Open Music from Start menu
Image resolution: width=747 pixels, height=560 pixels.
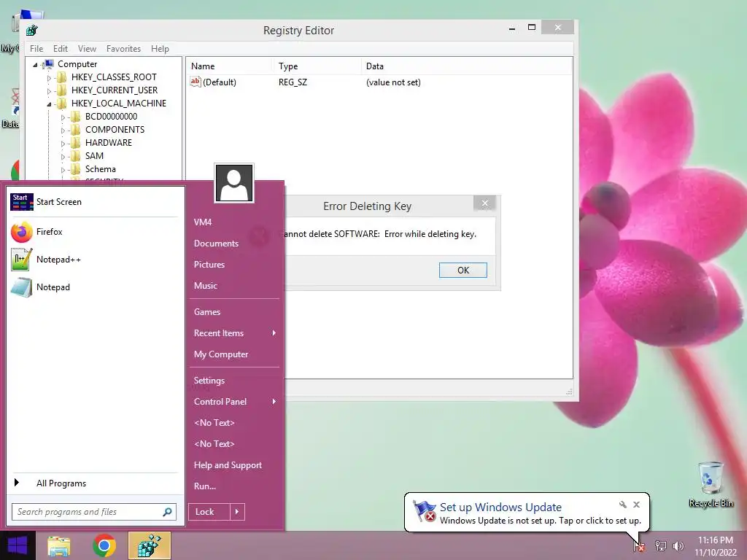pos(205,286)
